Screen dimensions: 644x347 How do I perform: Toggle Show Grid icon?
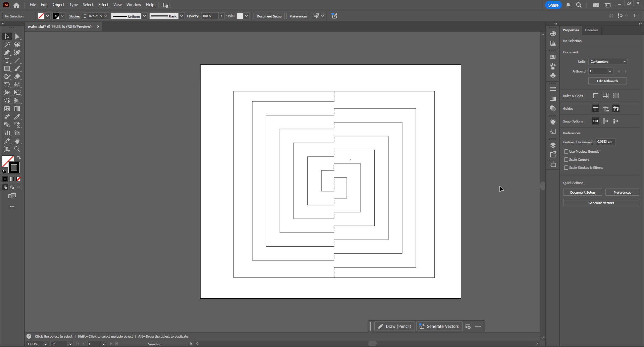pos(606,96)
